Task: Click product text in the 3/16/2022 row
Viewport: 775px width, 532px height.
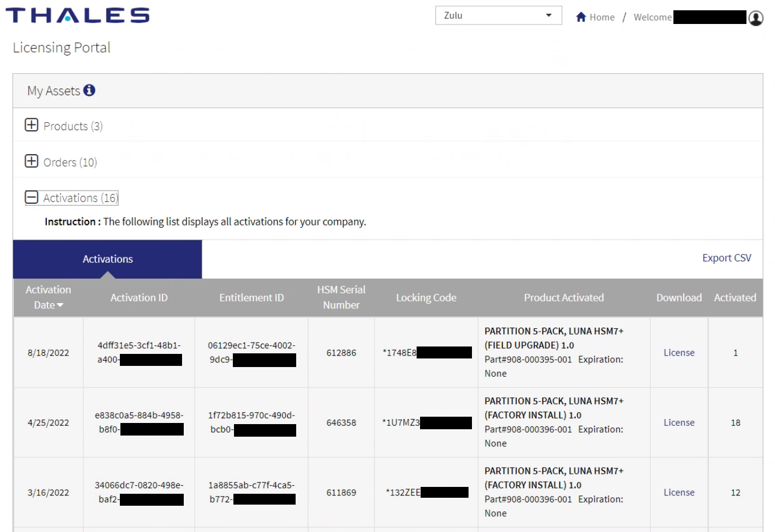Action: [554, 491]
